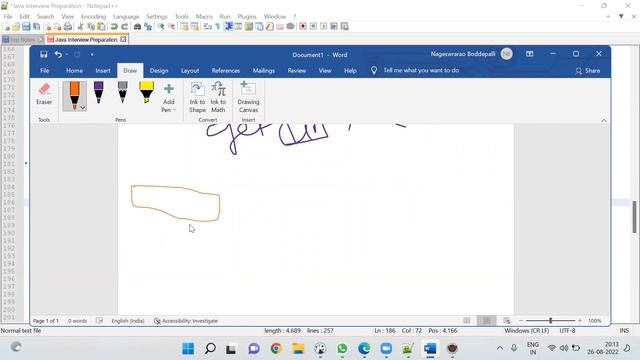Open the Review ribbon tab

click(297, 71)
